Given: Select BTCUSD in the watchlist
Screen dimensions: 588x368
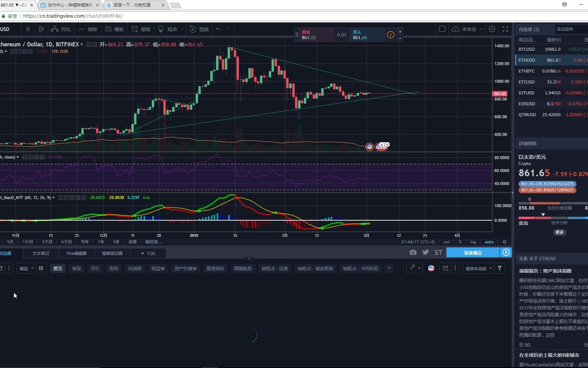Looking at the screenshot, I should coord(552,49).
